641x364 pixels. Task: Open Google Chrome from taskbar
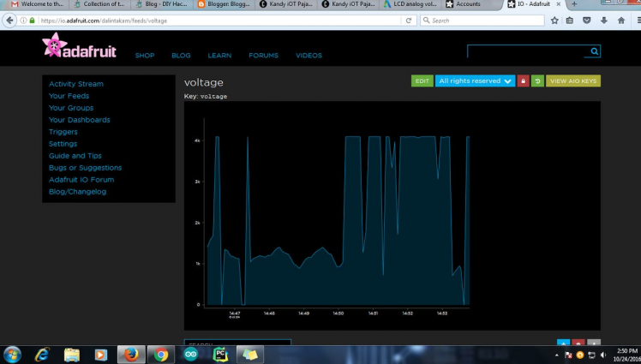tap(160, 355)
